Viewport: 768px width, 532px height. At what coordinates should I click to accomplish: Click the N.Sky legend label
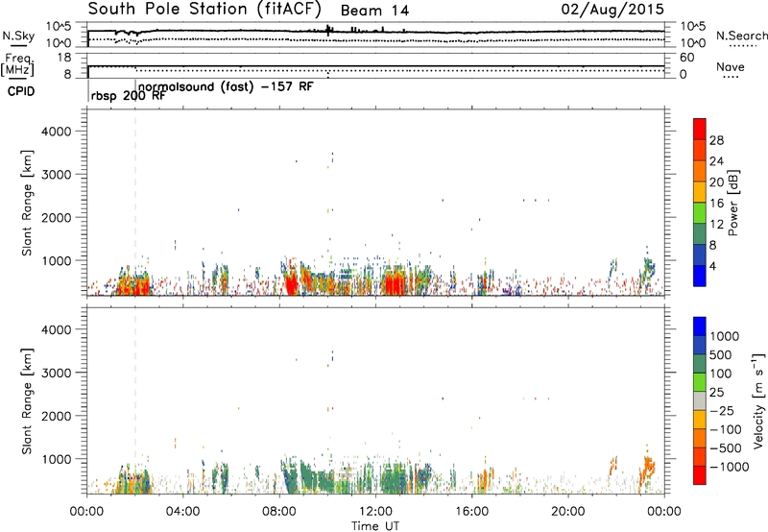click(18, 36)
